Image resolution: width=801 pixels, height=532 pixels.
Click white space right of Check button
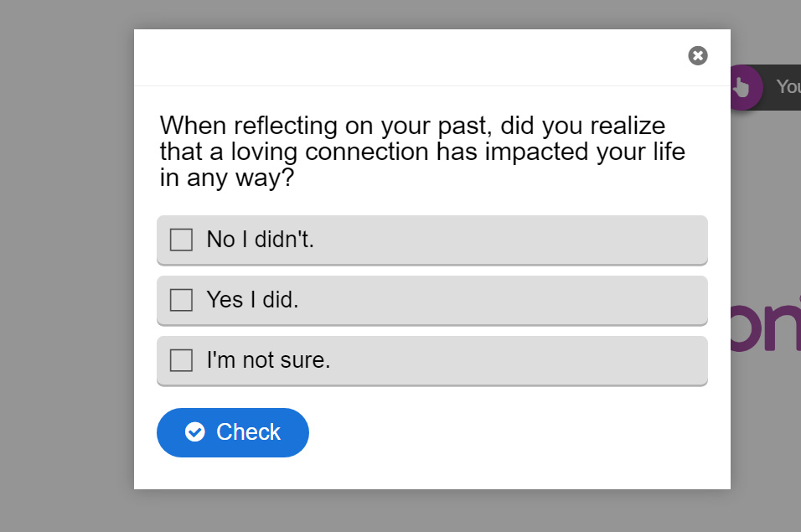coord(503,432)
